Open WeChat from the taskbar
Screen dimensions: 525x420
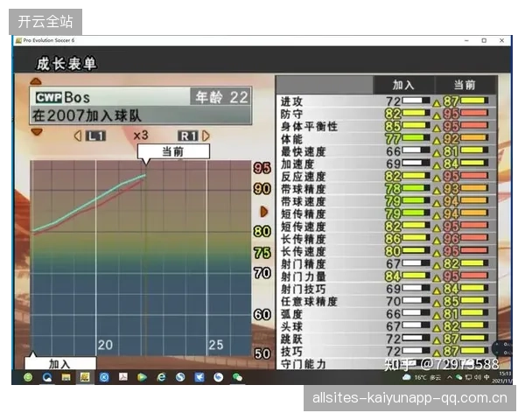(237, 377)
